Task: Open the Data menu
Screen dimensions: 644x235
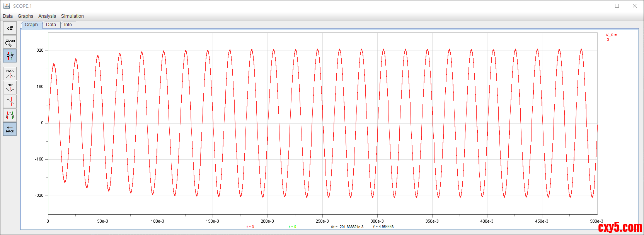Action: pyautogui.click(x=8, y=16)
